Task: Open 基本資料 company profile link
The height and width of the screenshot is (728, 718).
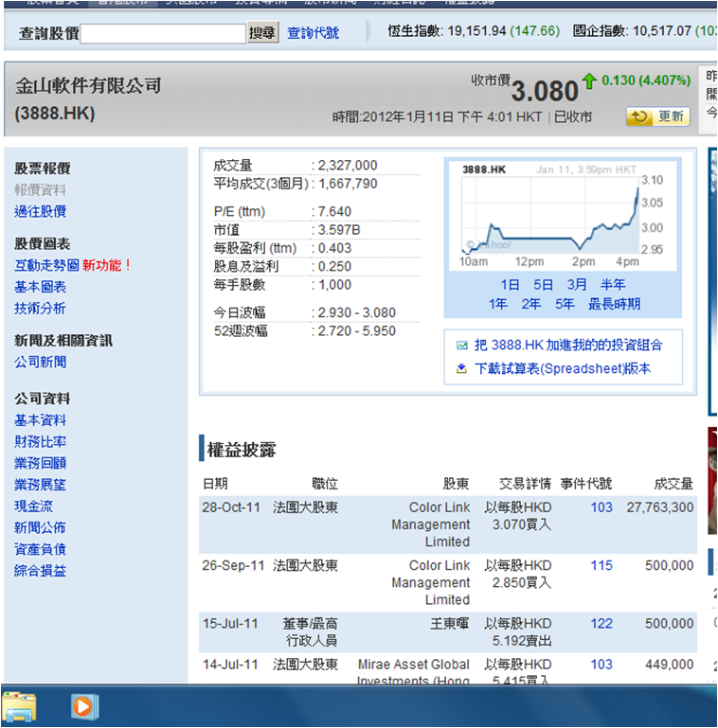Action: (40, 420)
